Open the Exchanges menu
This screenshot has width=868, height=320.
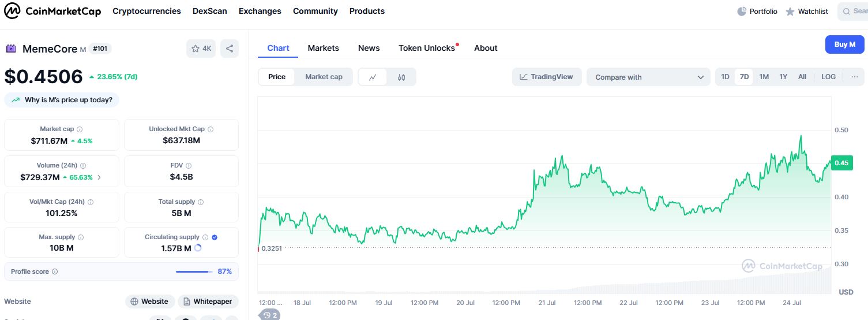point(260,11)
